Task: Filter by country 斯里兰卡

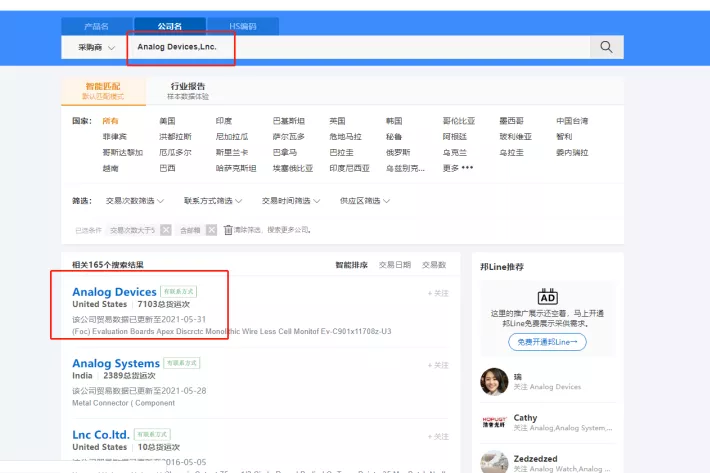Action: [x=232, y=153]
